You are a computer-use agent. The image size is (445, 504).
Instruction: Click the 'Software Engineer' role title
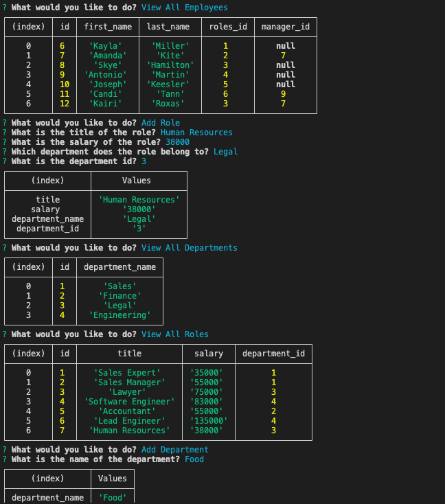point(129,402)
